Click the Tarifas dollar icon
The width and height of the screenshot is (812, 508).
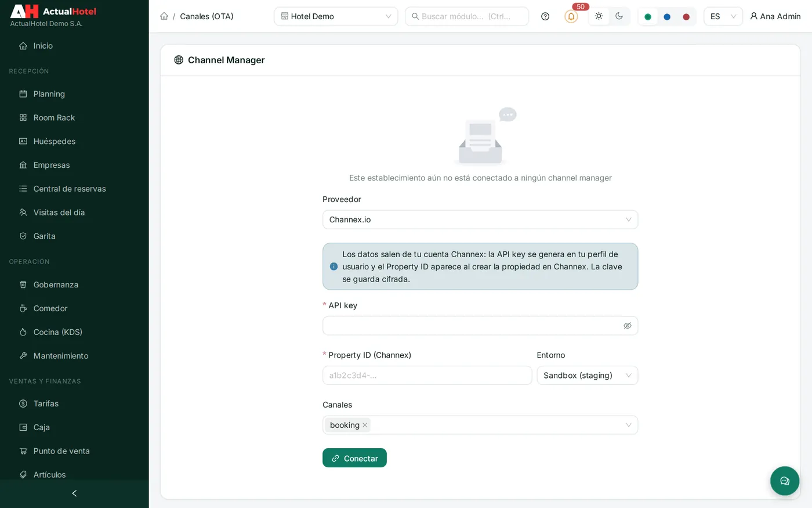tap(23, 403)
